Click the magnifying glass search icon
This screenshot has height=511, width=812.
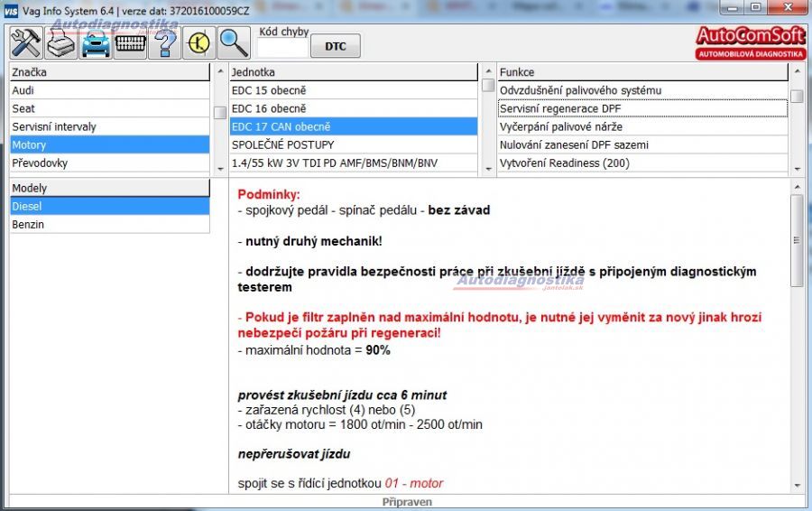pos(234,43)
